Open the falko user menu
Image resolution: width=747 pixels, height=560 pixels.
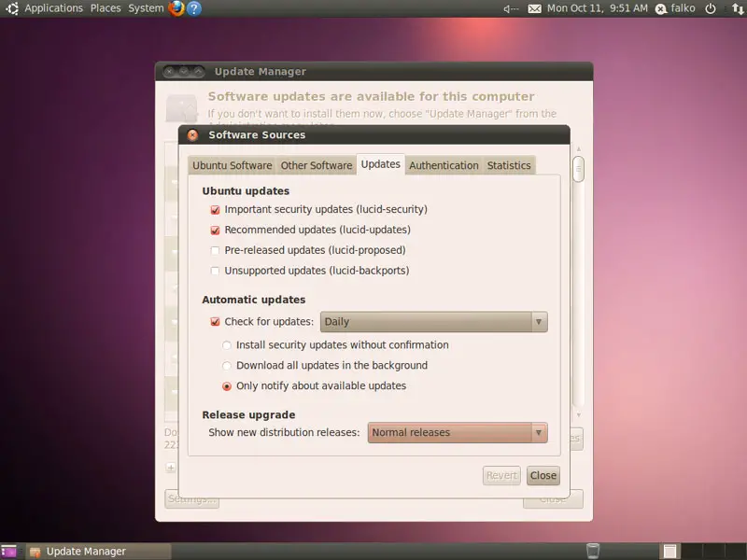pyautogui.click(x=675, y=8)
